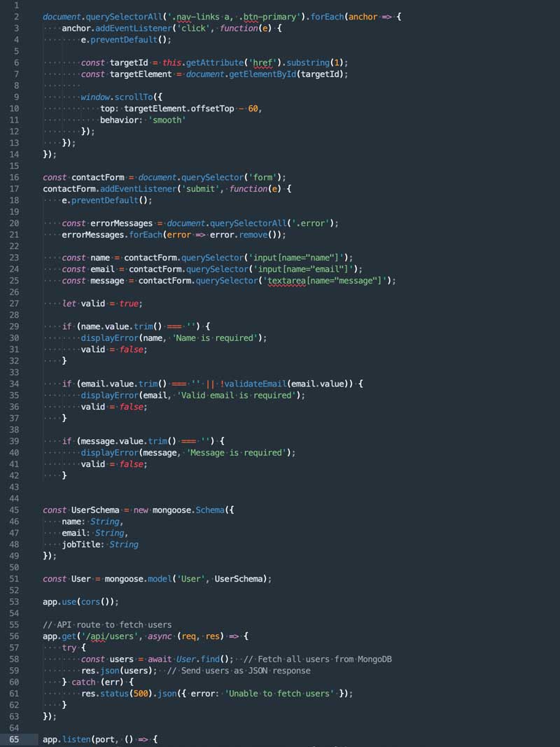Viewport: 560px width, 747px height.
Task: Click the '// API route to fetch users' comment
Action: [x=107, y=624]
